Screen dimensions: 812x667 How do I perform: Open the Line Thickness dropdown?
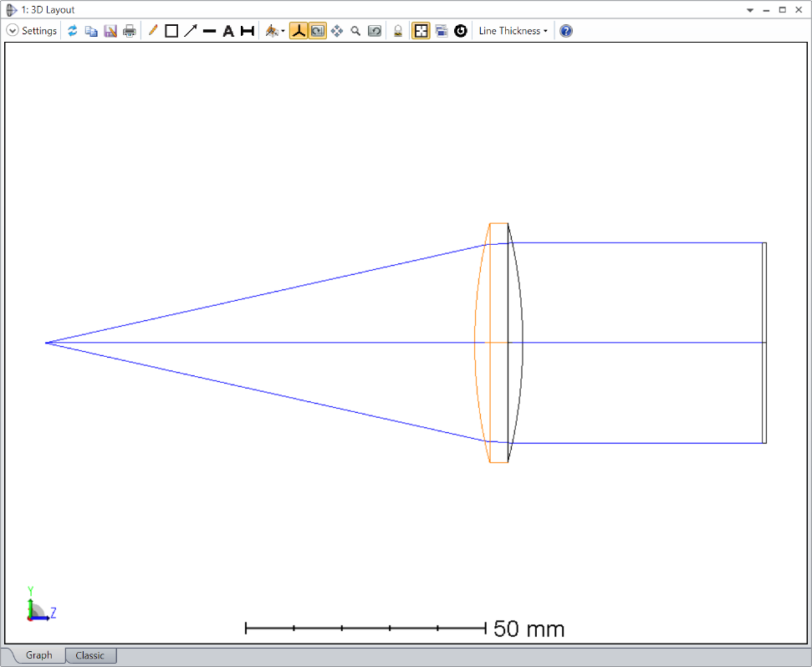[513, 31]
